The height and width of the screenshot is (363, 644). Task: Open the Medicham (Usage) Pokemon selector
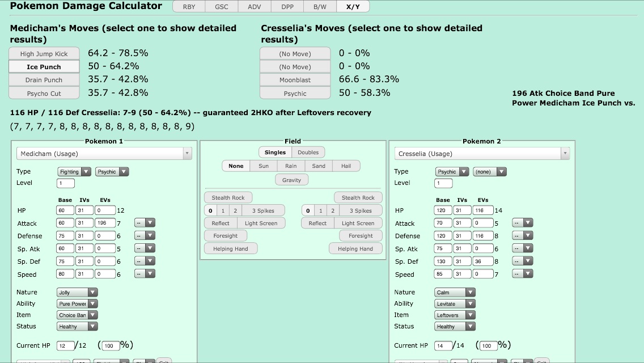pos(104,153)
